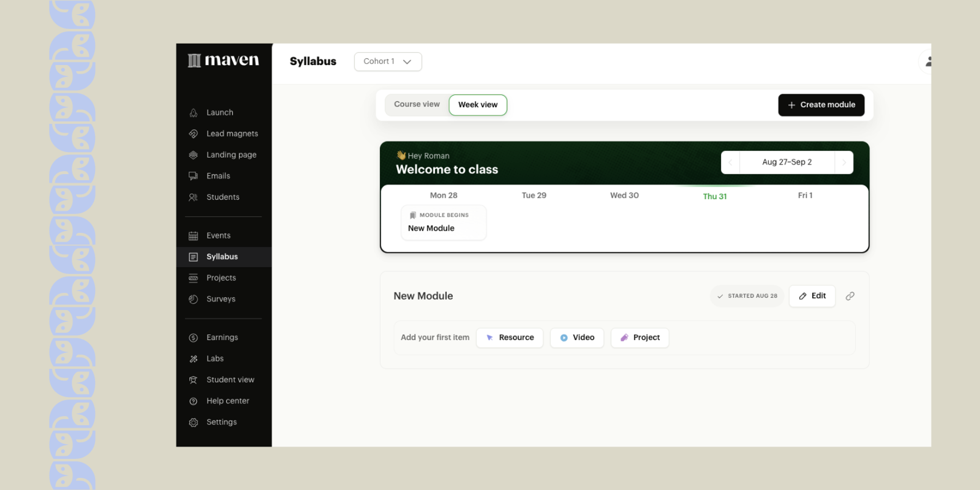Select Tue 29 in week calendar

pos(534,195)
